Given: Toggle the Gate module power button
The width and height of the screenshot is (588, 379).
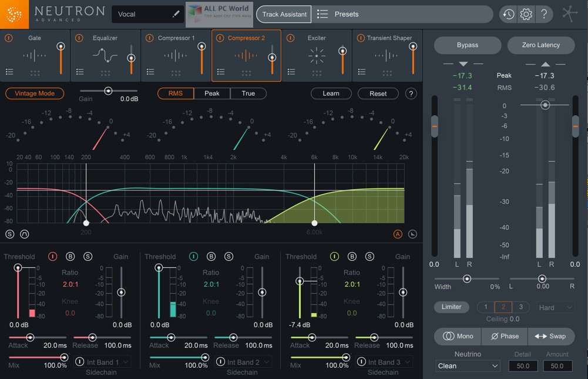Looking at the screenshot, I should point(9,38).
